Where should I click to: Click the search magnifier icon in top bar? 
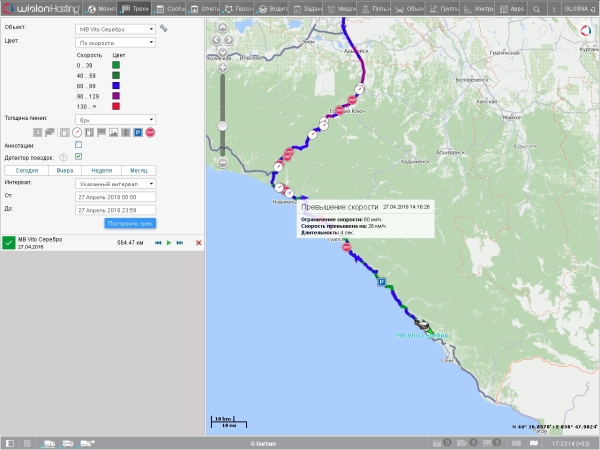point(536,9)
